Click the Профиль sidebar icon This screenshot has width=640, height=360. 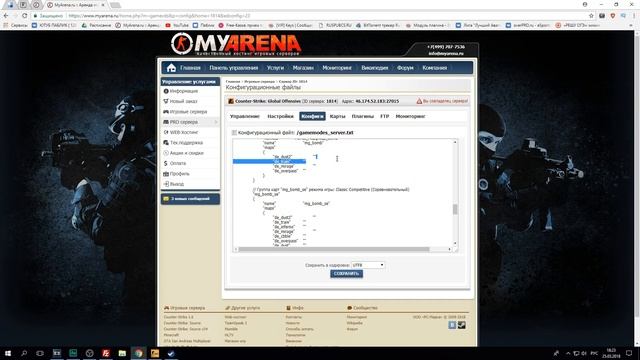[x=166, y=173]
